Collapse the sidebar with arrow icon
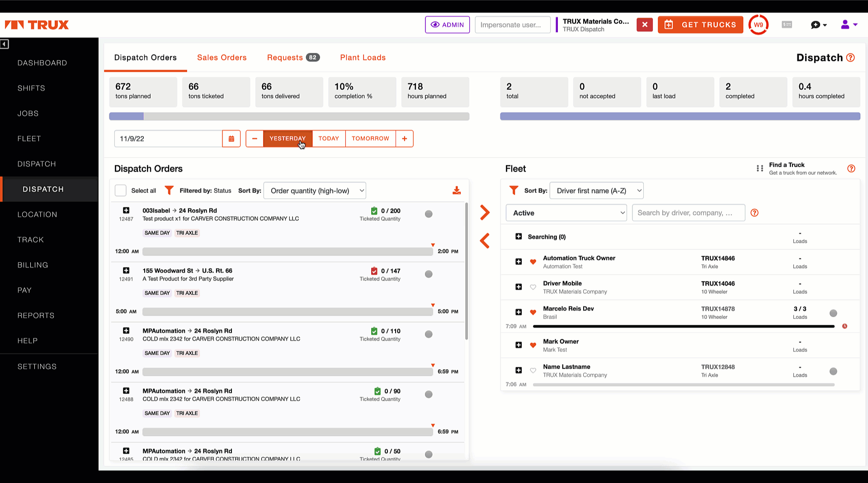The height and width of the screenshot is (483, 868). click(5, 44)
